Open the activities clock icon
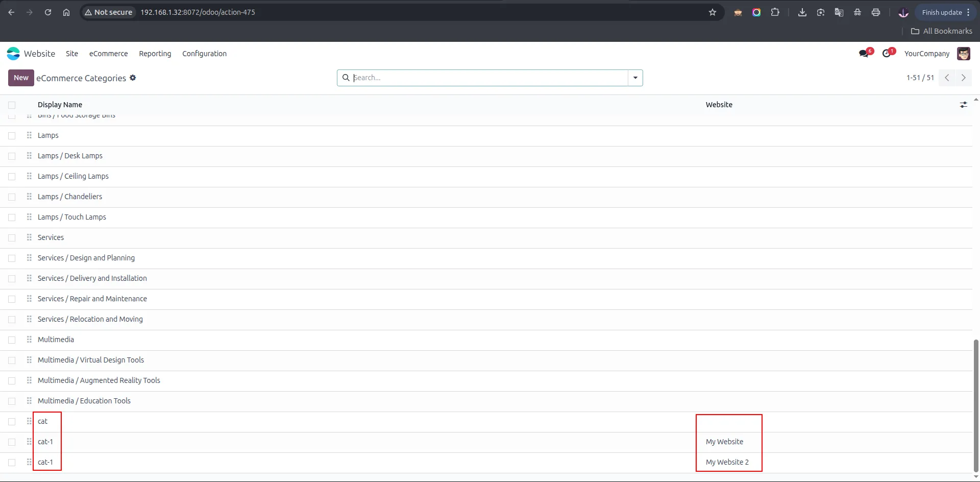Viewport: 980px width, 482px height. pyautogui.click(x=887, y=54)
